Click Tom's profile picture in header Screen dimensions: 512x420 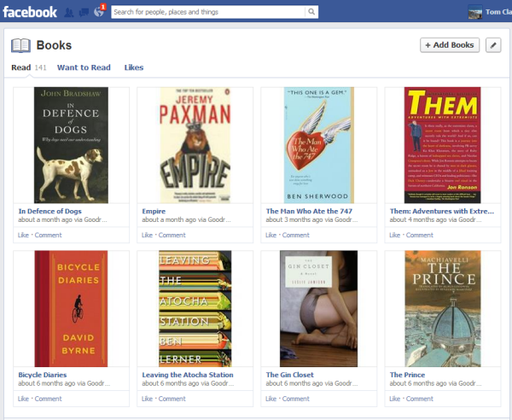(x=474, y=12)
